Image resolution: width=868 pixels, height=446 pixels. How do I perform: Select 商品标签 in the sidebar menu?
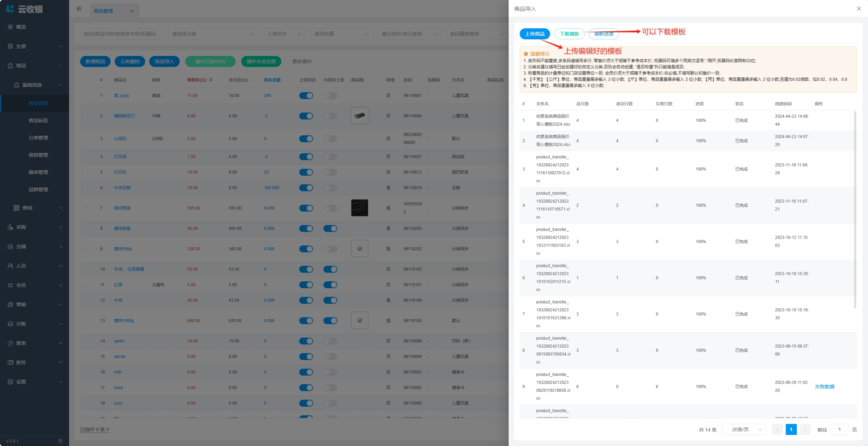click(38, 120)
